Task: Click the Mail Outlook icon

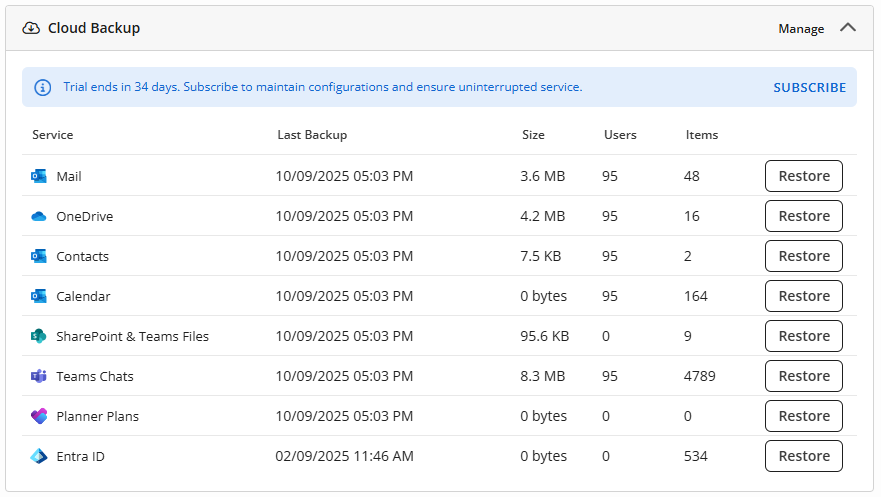Action: 39,176
